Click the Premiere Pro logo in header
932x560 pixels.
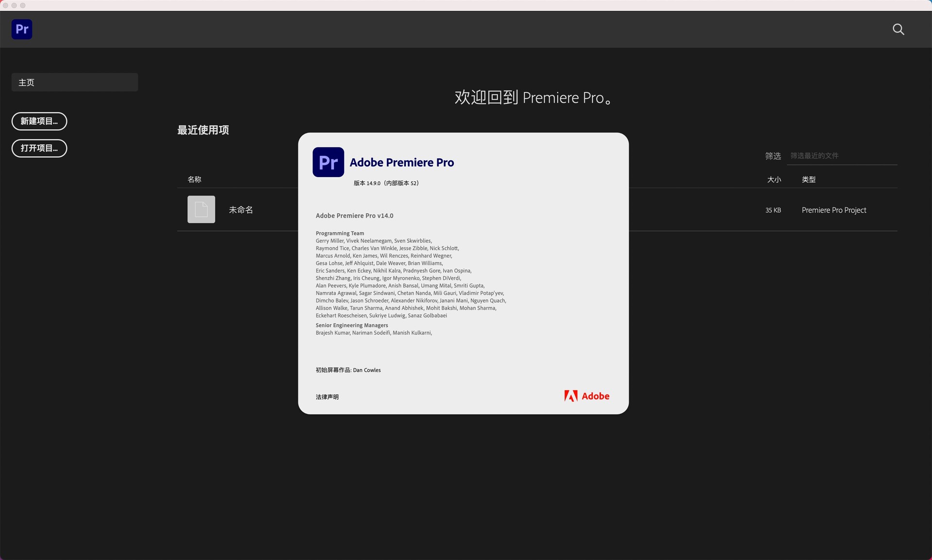[22, 29]
